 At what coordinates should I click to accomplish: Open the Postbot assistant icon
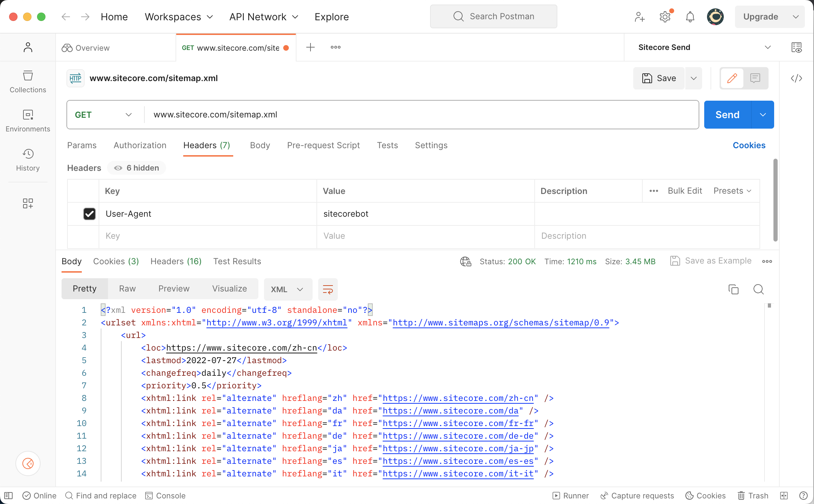(28, 463)
